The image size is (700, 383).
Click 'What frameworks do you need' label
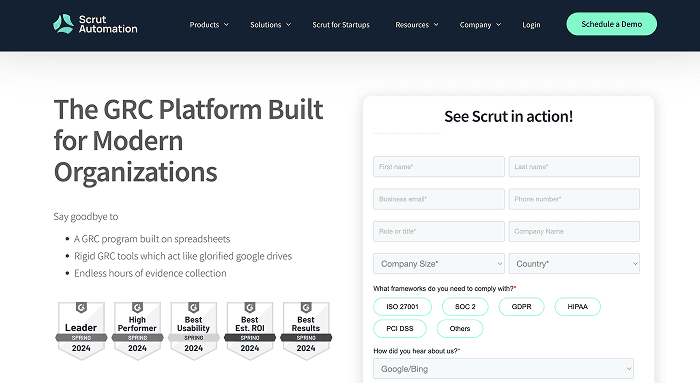(445, 288)
